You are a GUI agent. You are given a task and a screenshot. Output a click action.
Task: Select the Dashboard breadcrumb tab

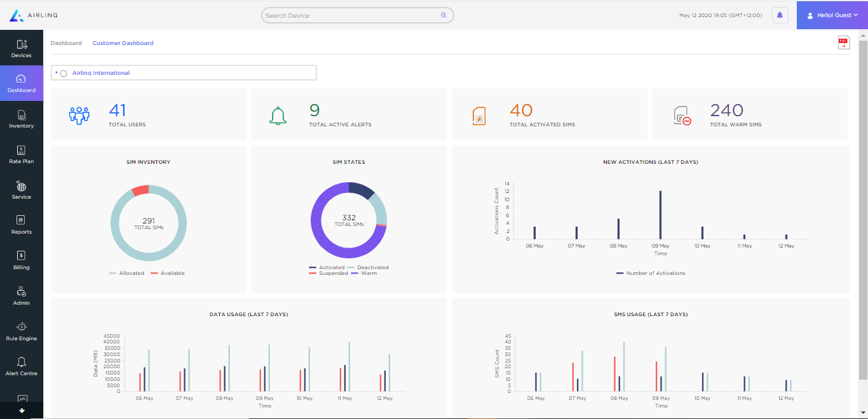(66, 43)
